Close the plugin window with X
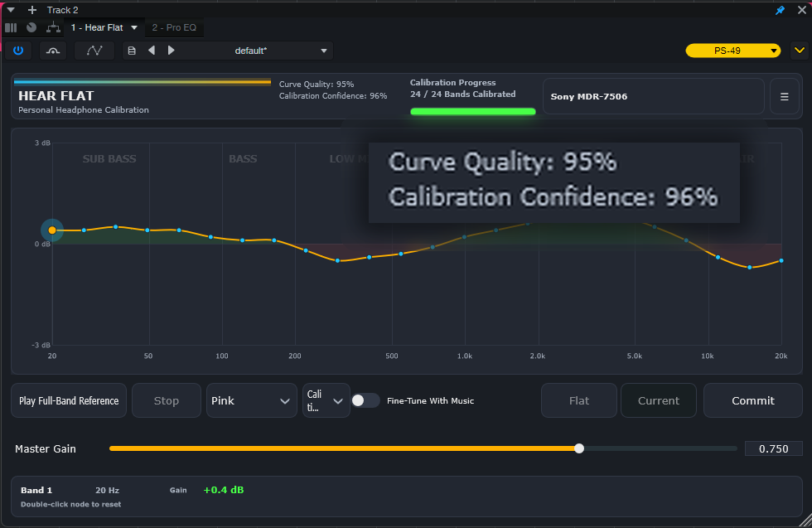 tap(802, 10)
